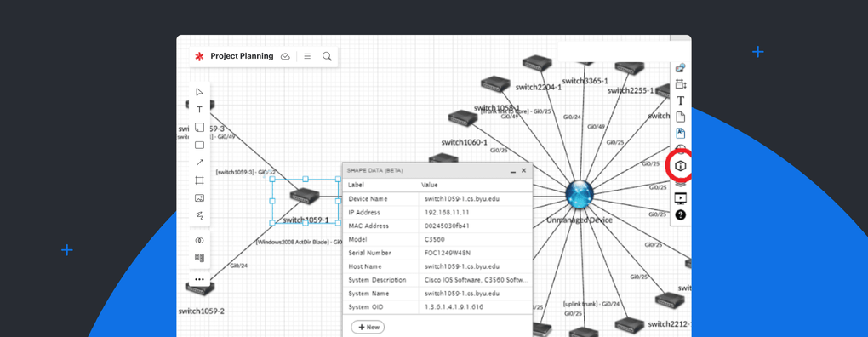Select the switch1059-1 device shape

(305, 196)
